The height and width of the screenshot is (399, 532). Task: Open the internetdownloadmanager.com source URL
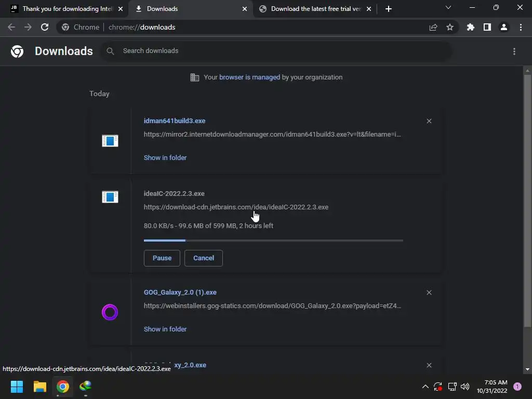pos(272,135)
